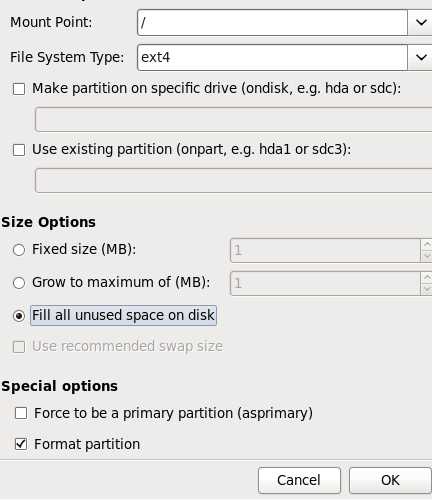Increase the Fixed size value with up arrow
The image size is (432, 500).
click(x=427, y=244)
